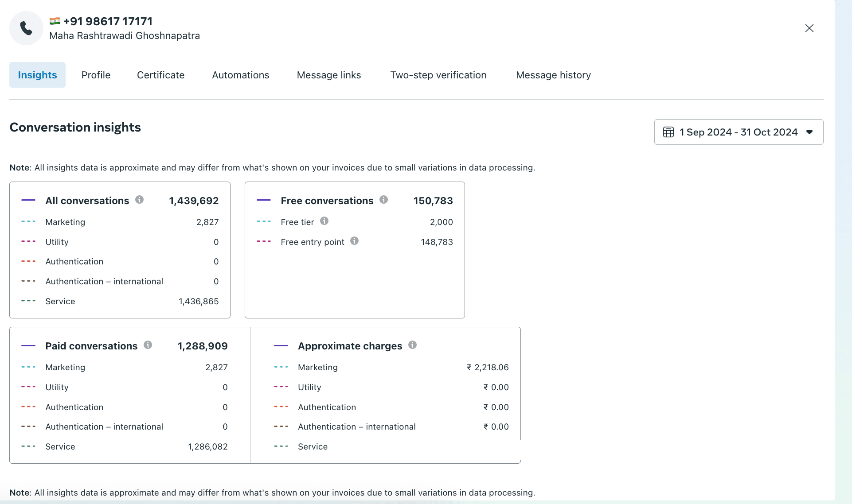Open the Certificate tab

coord(160,75)
